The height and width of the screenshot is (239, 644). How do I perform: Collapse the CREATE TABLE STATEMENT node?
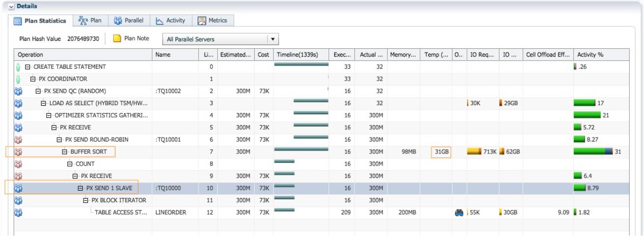pos(28,67)
